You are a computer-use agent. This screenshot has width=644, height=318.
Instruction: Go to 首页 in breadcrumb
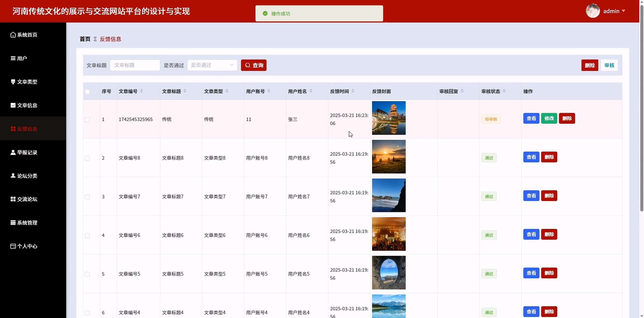85,39
